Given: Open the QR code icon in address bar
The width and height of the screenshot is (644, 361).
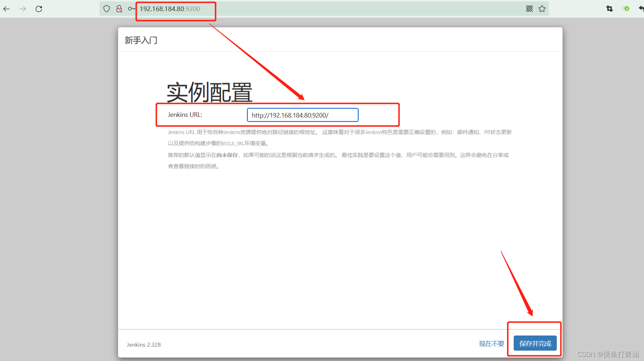Looking at the screenshot, I should point(529,9).
